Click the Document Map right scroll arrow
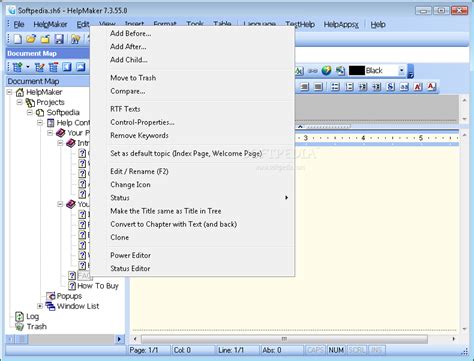Screen dimensions: 474x361 (119, 339)
